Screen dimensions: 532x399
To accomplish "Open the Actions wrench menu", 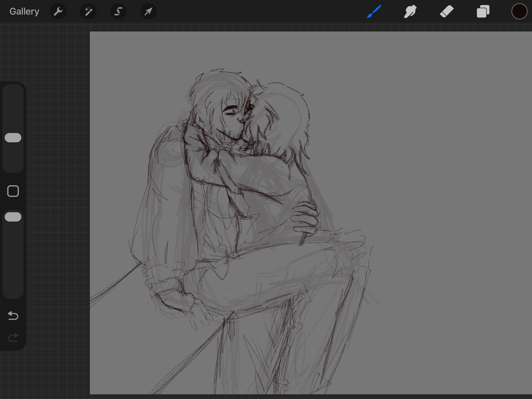I will point(58,11).
